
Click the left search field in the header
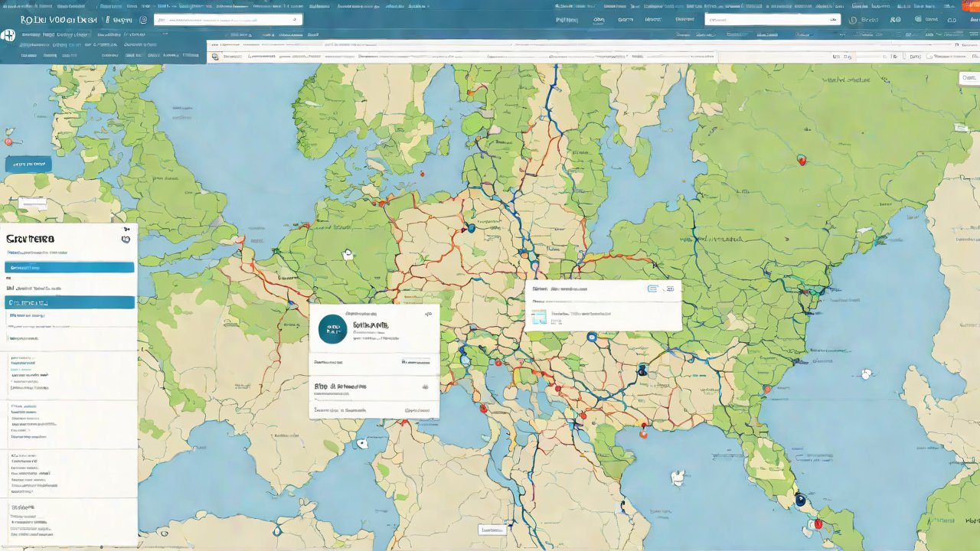227,20
